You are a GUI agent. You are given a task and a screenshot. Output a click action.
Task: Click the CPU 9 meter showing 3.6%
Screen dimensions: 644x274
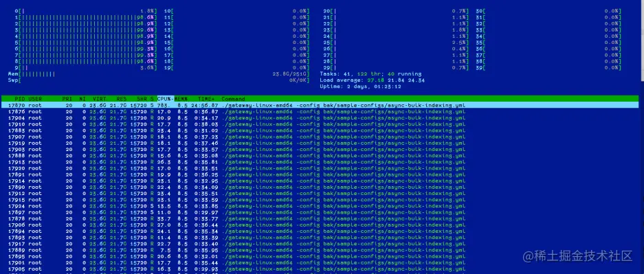point(86,68)
